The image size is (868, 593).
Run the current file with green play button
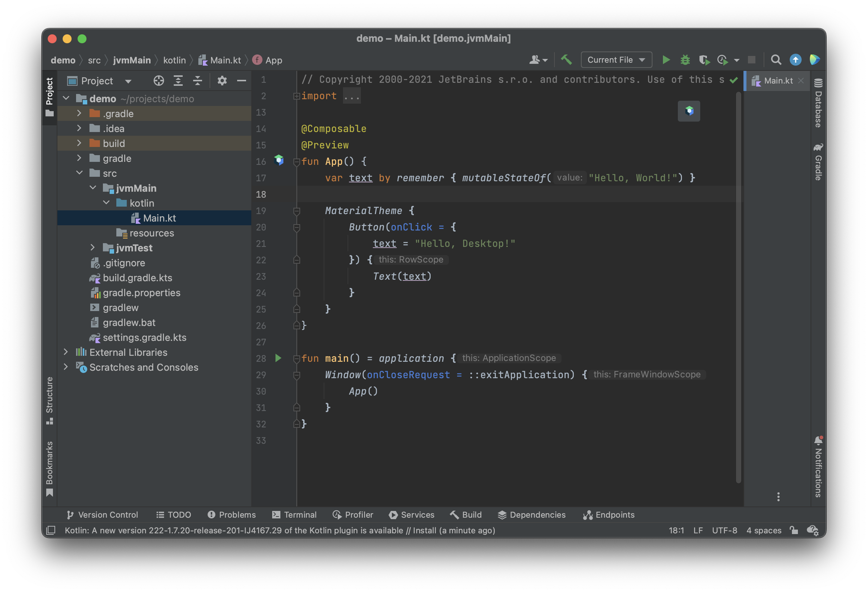coord(666,60)
